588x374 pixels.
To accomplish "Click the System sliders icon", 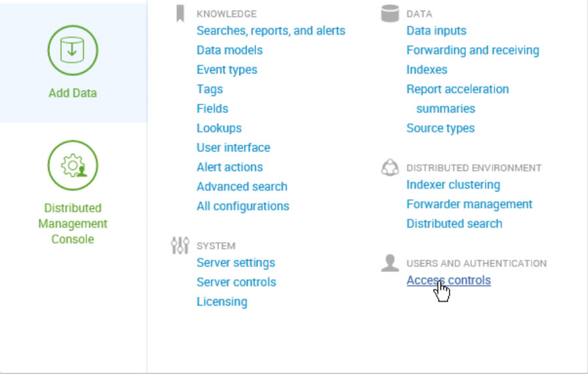I will [x=180, y=245].
